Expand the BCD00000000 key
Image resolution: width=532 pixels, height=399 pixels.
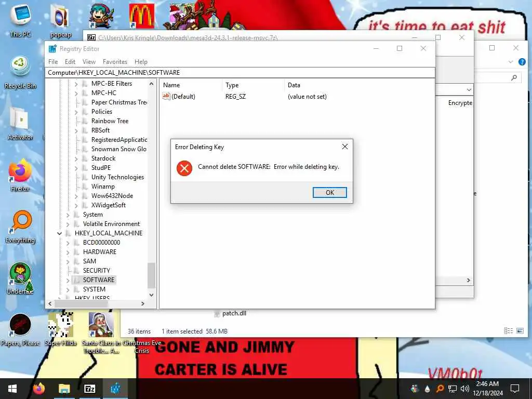coord(68,243)
